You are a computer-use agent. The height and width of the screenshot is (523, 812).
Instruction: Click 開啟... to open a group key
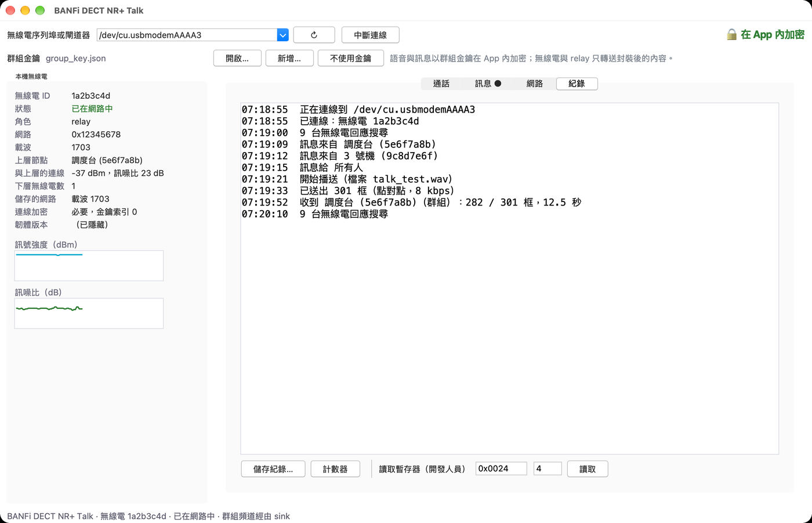click(x=237, y=58)
